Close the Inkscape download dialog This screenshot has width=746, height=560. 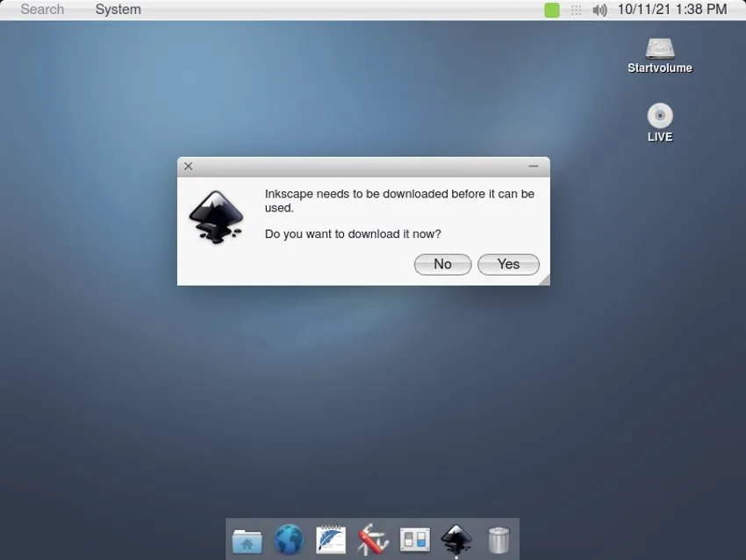[188, 166]
